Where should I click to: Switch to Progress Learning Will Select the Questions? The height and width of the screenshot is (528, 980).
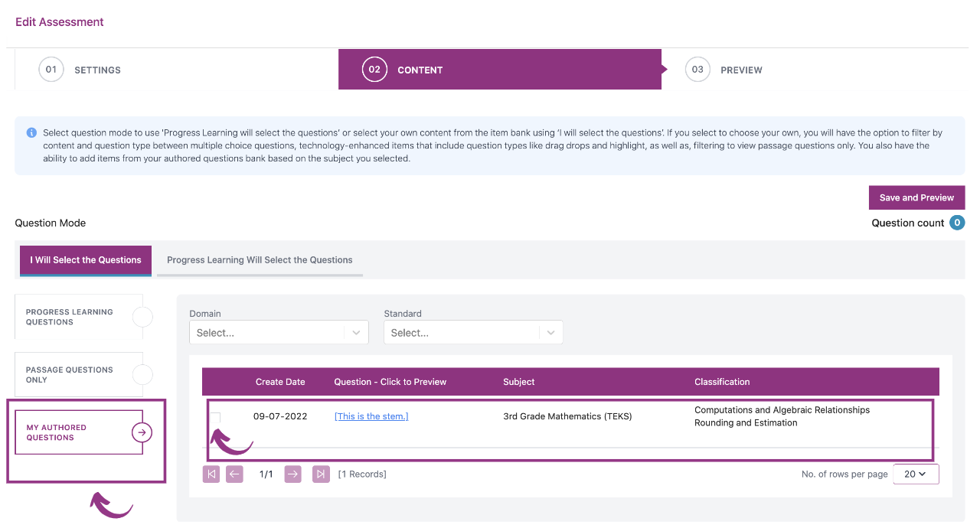point(260,260)
